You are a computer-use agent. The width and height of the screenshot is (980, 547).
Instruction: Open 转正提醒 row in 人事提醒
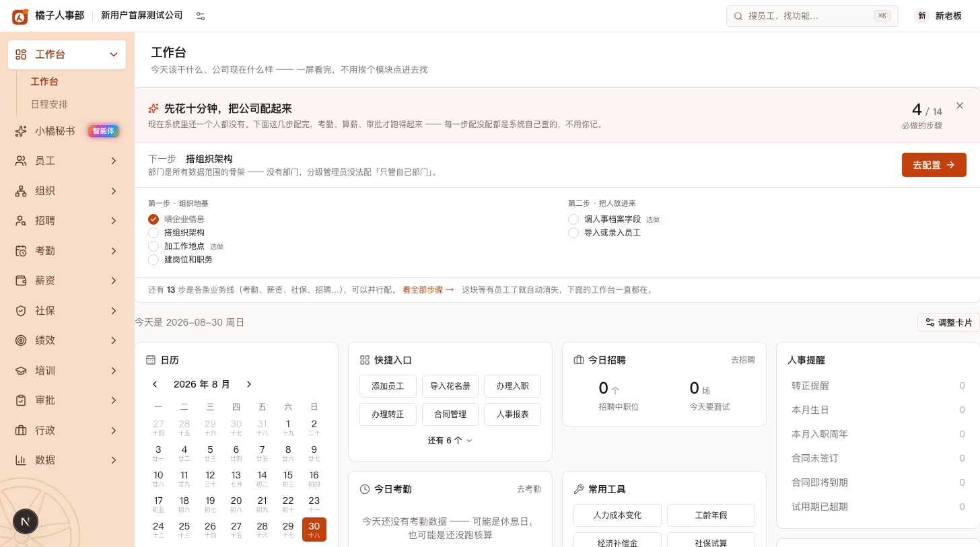click(x=878, y=386)
